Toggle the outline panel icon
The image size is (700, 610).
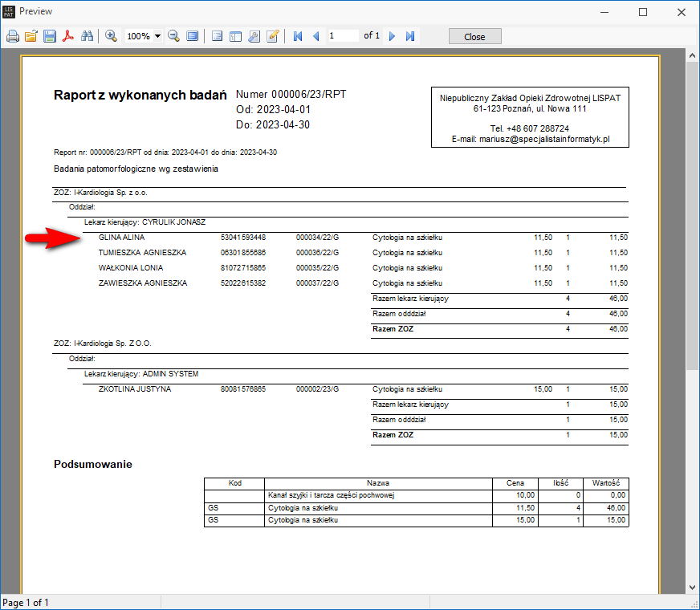pos(217,36)
